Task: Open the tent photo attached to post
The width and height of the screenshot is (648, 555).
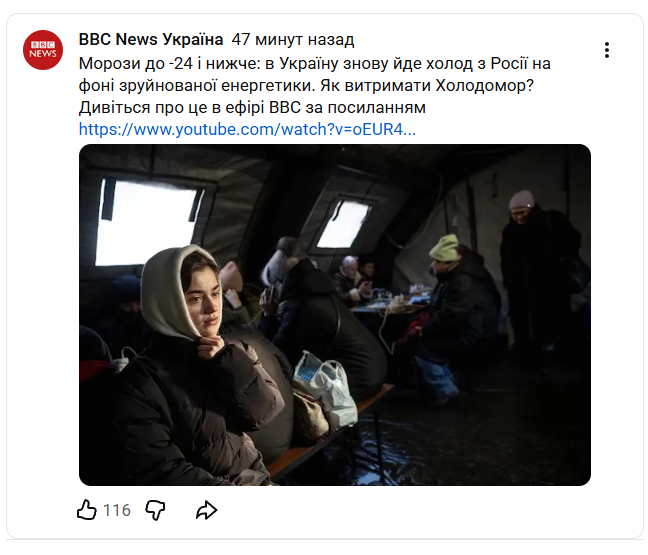Action: [335, 315]
